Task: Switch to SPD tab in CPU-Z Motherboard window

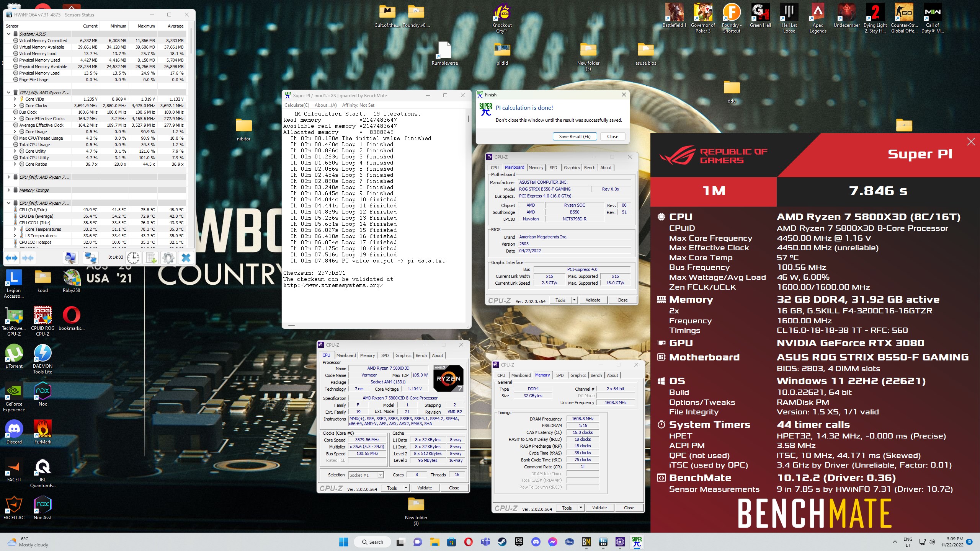Action: point(553,168)
